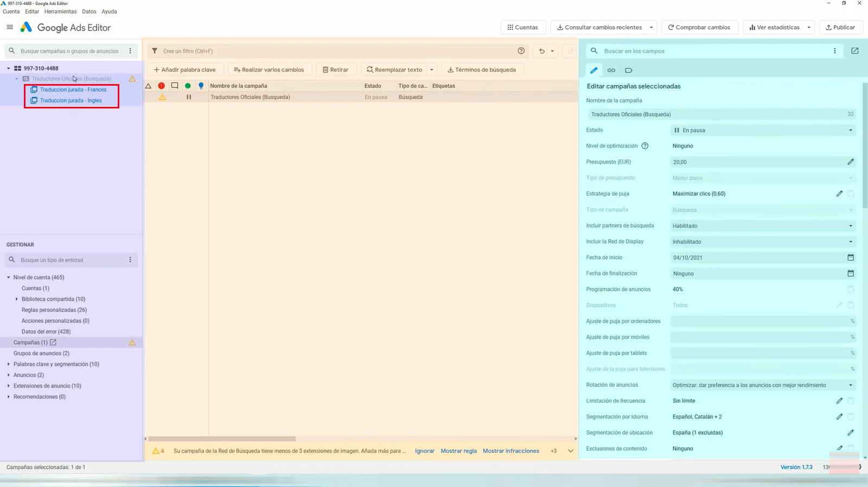Edit Presupuesto budget pencil icon

tap(851, 162)
